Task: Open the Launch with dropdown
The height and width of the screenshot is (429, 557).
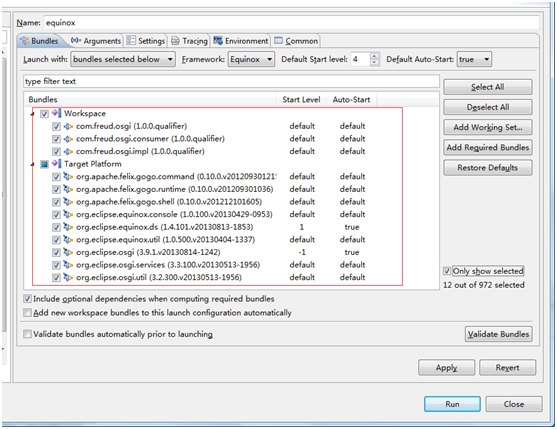Action: coord(123,59)
